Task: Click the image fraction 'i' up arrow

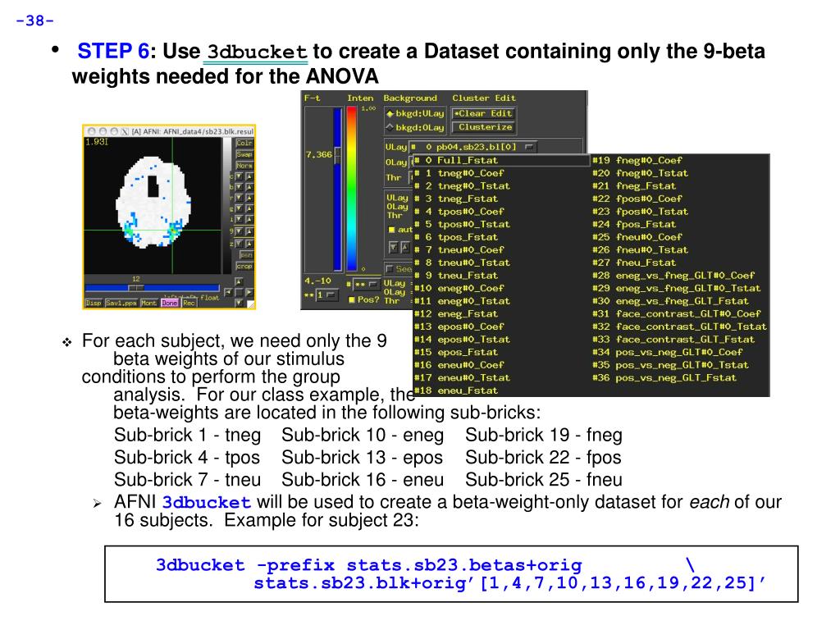Action: 249,219
